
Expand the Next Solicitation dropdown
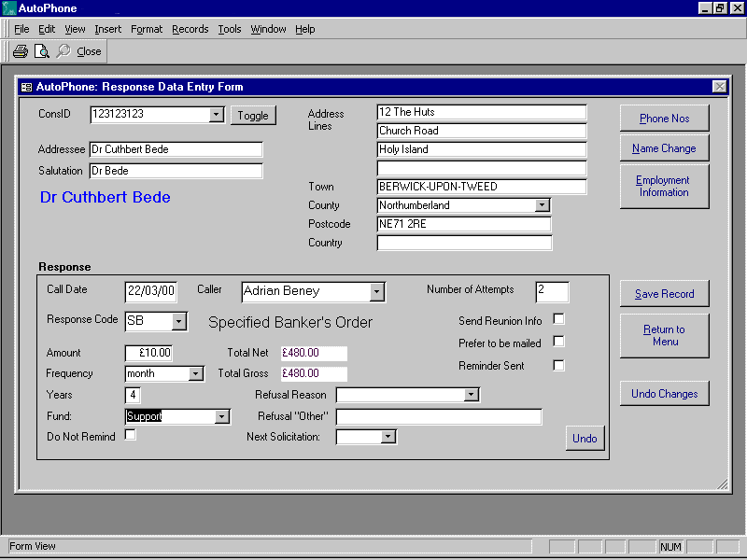coord(388,437)
